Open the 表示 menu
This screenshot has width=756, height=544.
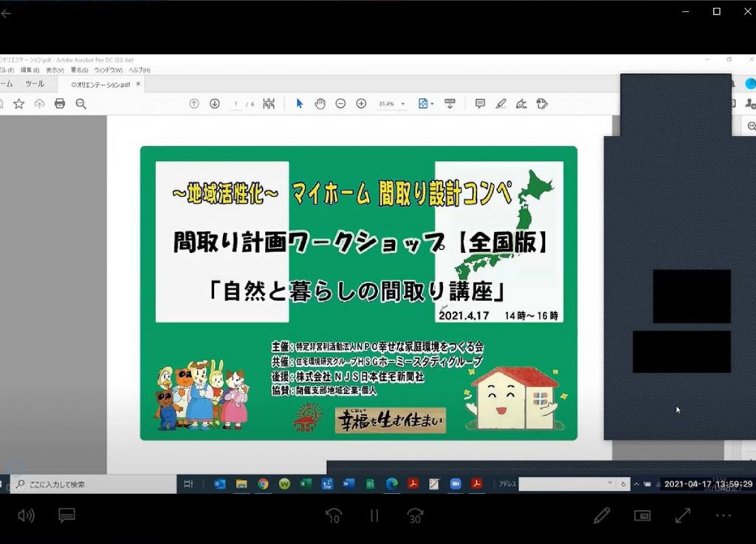55,70
